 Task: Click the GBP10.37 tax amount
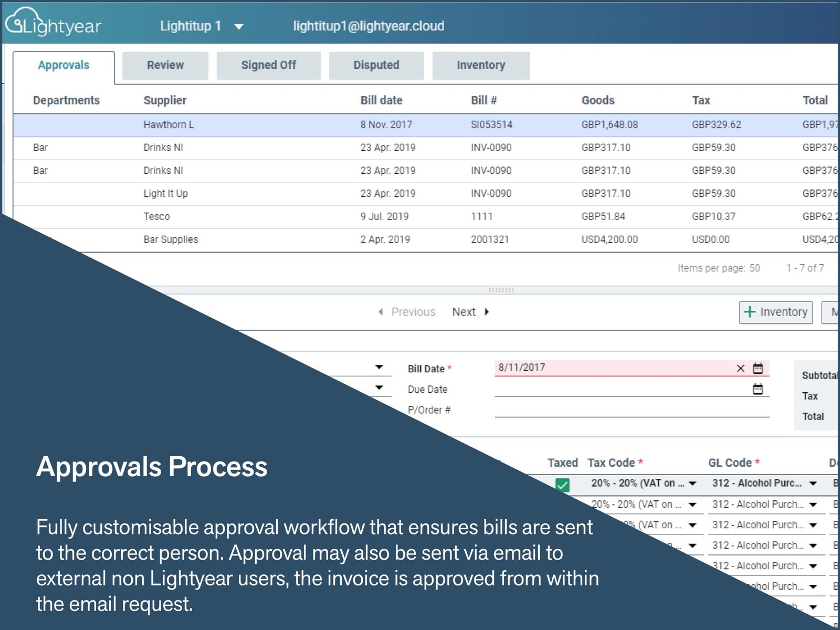713,216
